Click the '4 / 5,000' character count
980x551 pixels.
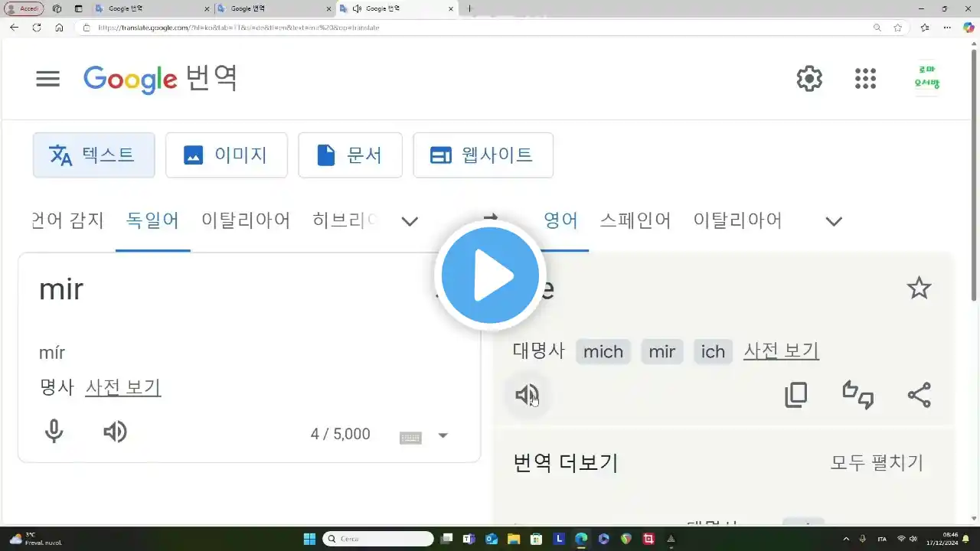[340, 435]
